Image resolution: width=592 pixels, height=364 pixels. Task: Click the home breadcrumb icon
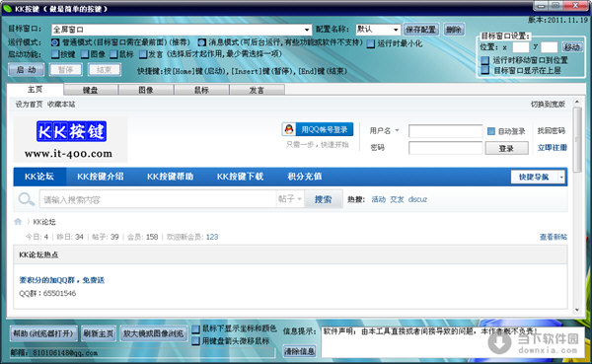coord(18,222)
